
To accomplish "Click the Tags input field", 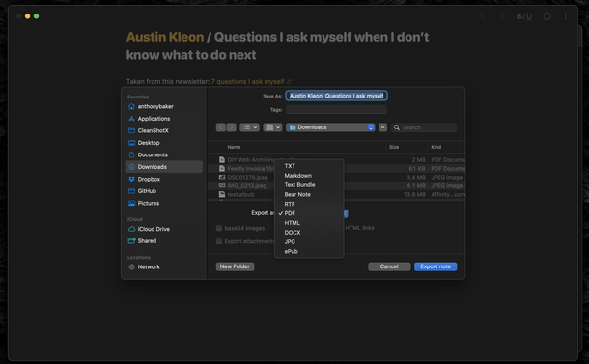I will (337, 110).
